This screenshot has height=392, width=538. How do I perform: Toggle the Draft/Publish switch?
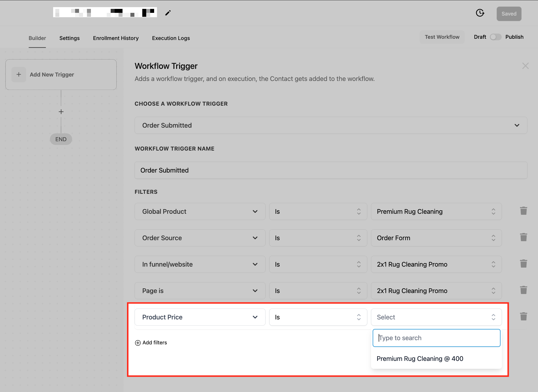point(496,37)
